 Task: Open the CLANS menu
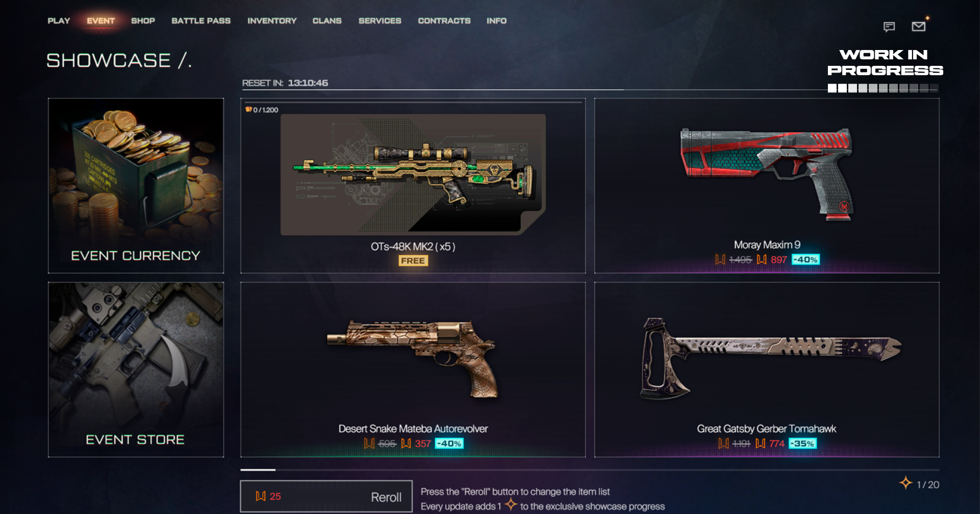327,21
